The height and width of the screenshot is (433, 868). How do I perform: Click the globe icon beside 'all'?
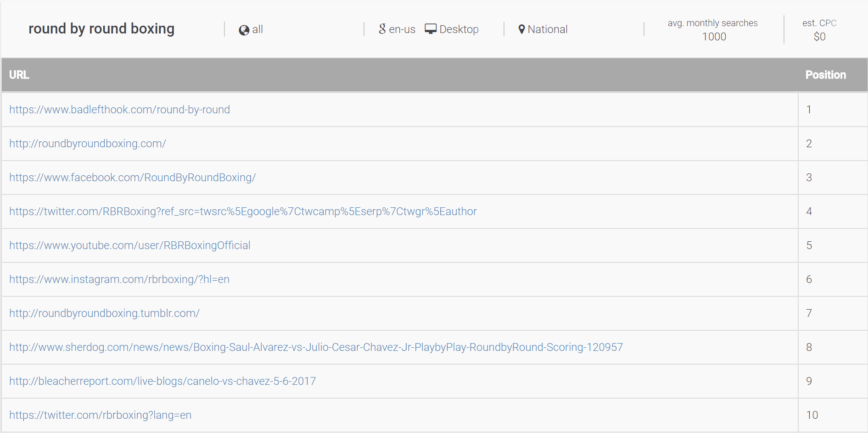click(x=244, y=30)
